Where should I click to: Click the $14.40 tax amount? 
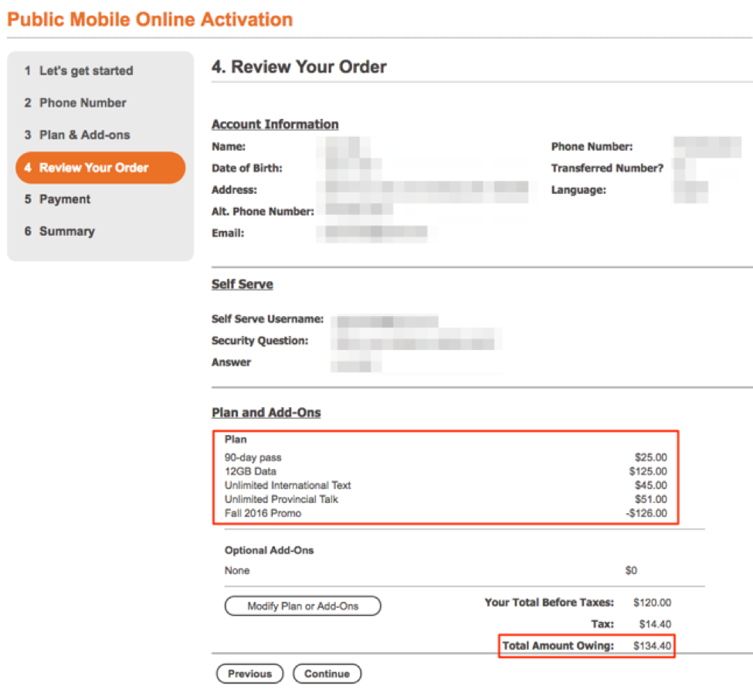(x=654, y=624)
